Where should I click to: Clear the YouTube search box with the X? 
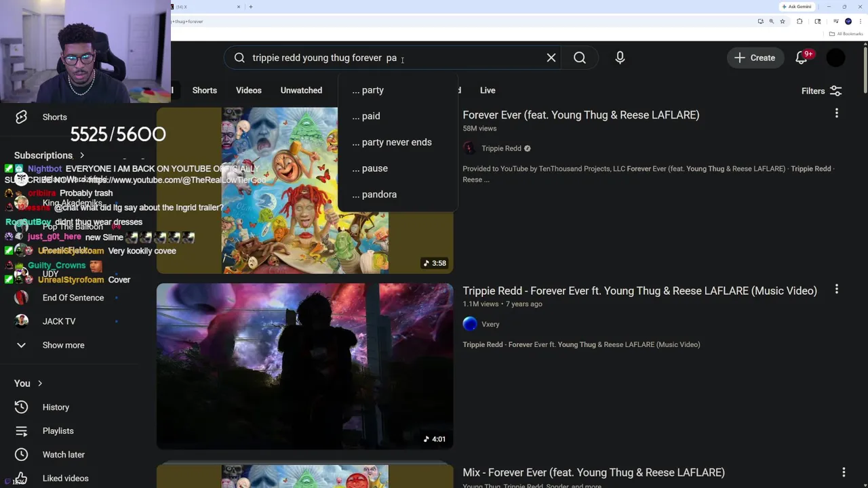click(x=551, y=58)
